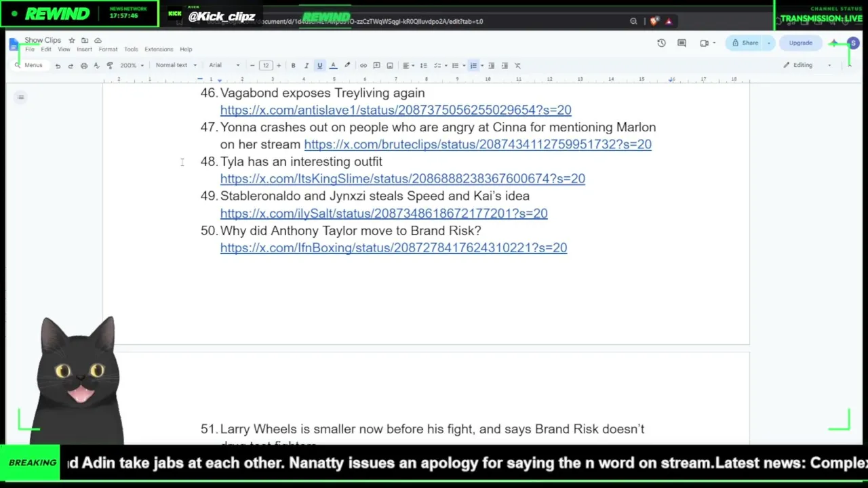Expand the numbered list options arrow

coord(481,66)
